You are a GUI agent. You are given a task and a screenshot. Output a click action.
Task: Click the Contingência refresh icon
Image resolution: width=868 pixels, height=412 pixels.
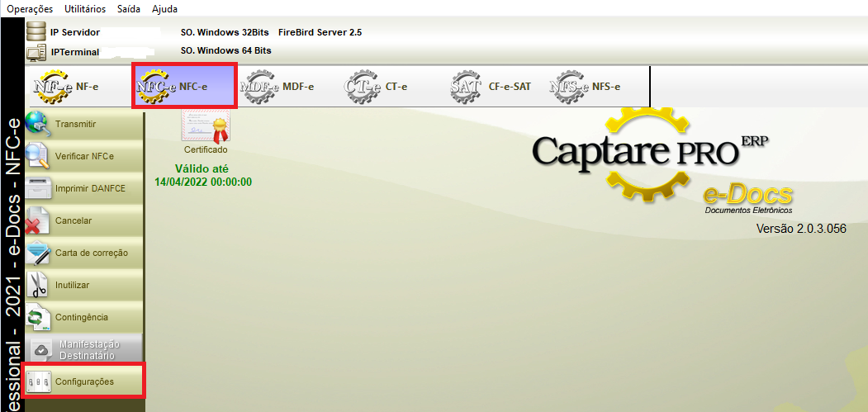click(38, 317)
